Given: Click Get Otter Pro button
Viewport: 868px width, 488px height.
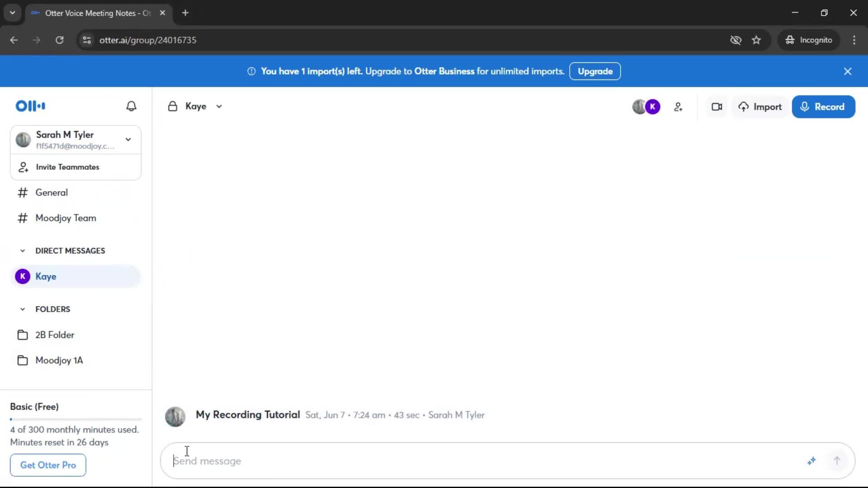Looking at the screenshot, I should click(x=48, y=465).
